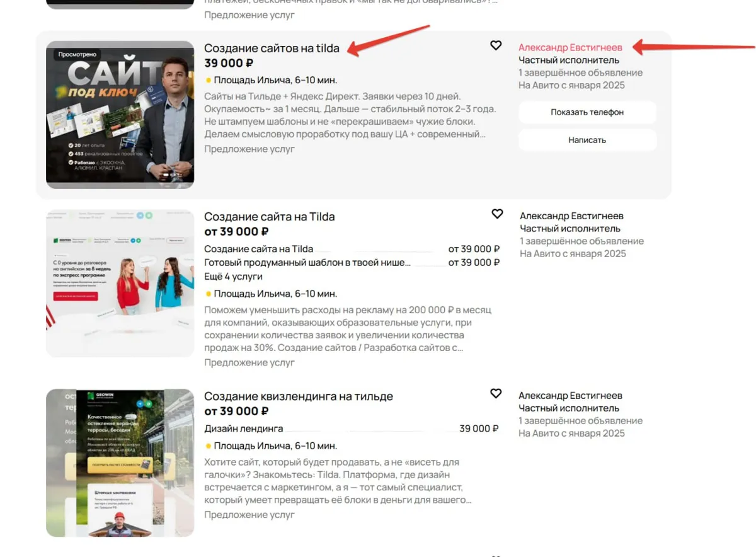Open the 'Создание сайтов на tilda' listing title
The width and height of the screenshot is (756, 557).
[272, 49]
